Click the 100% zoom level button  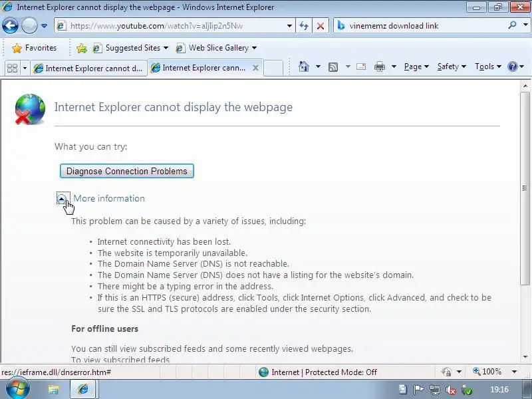[487, 372]
